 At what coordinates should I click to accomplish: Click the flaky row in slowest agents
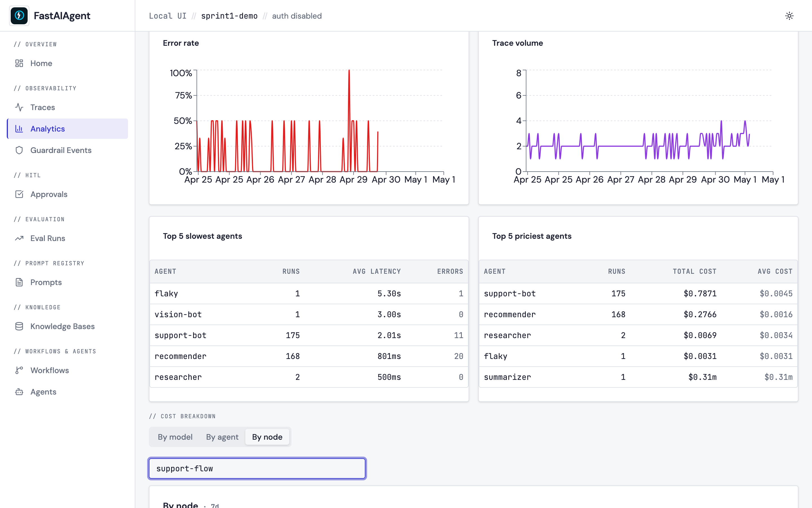(309, 294)
